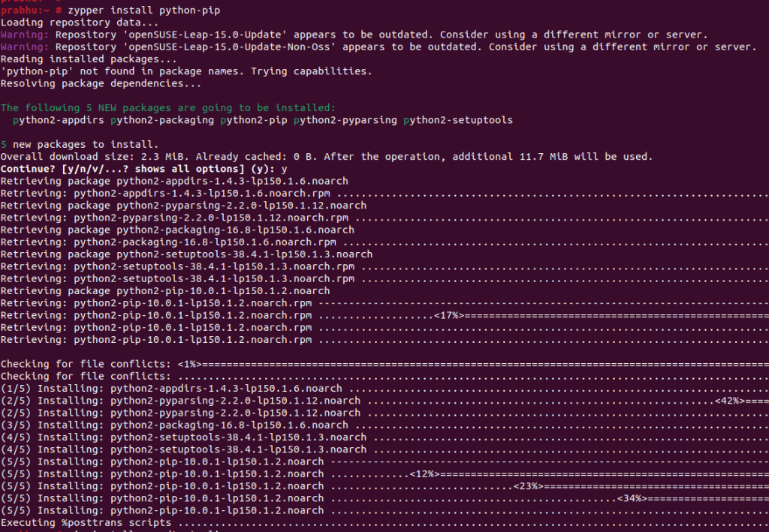769x532 pixels.
Task: Select the 'Loading repository data...' line
Action: coord(80,23)
